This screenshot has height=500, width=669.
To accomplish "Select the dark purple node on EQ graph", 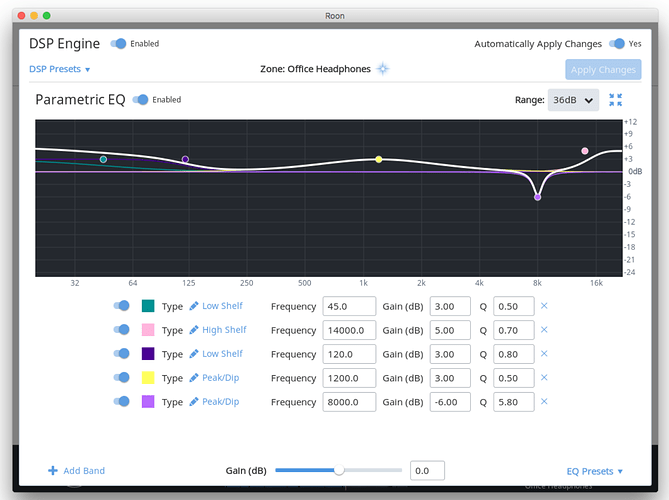I will point(185,159).
